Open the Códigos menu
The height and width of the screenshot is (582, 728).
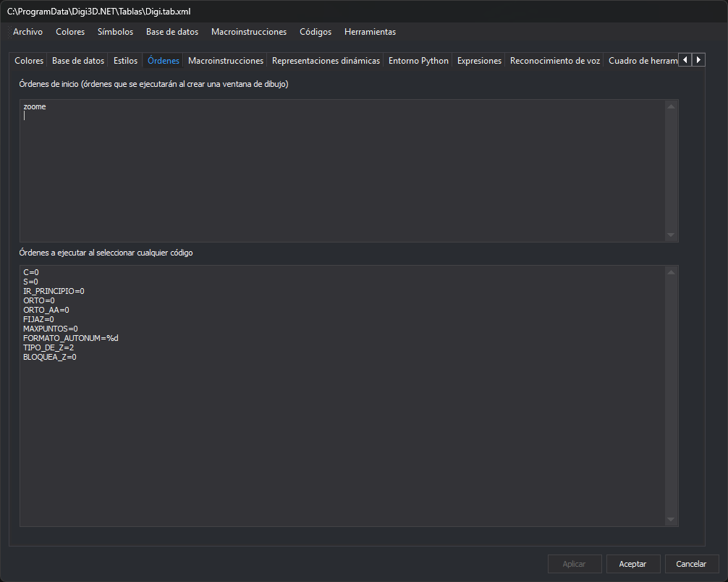tap(316, 32)
